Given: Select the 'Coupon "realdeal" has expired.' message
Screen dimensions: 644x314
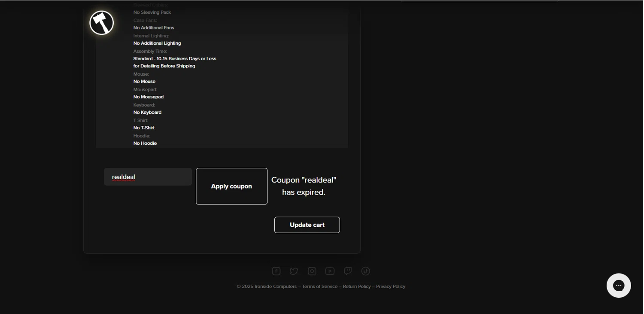Looking at the screenshot, I should pyautogui.click(x=304, y=186).
